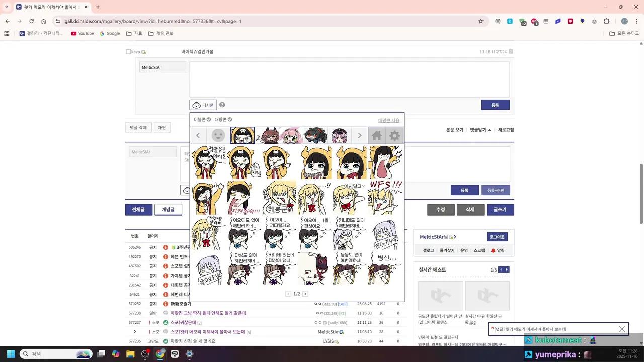Screen dimensions: 644x362
Task: Select the yellow-hooded girl dccon pack tab
Action: [x=243, y=135]
